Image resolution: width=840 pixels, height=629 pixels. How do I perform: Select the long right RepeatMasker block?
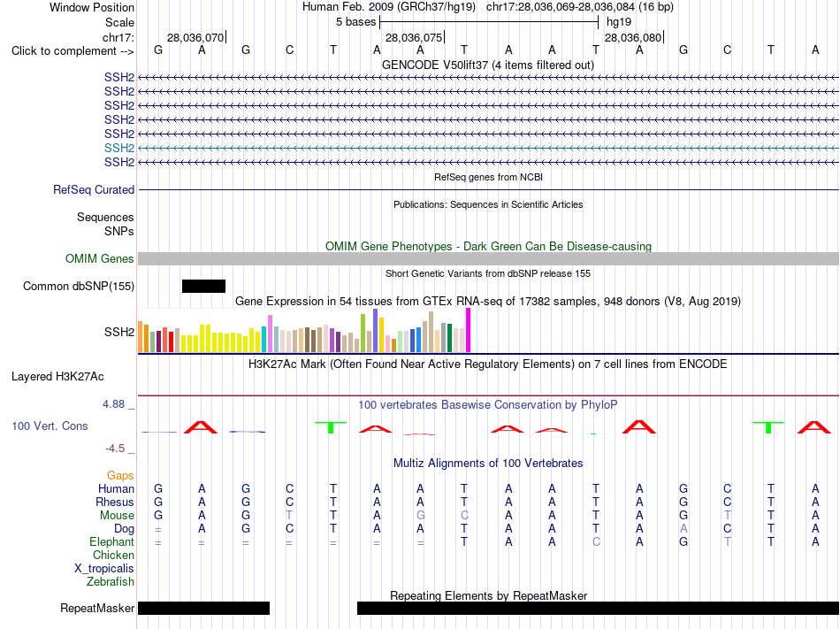tap(598, 608)
